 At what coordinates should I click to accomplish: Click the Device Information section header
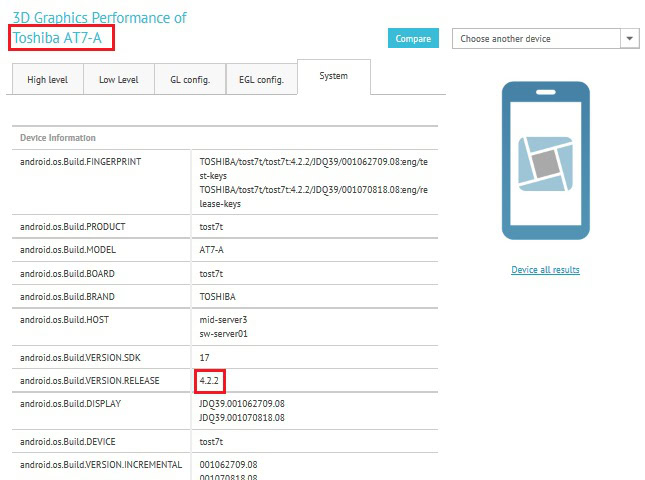[x=58, y=138]
